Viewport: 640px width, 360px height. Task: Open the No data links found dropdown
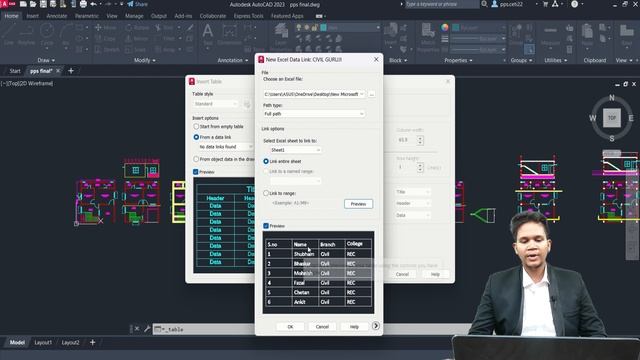[x=225, y=147]
